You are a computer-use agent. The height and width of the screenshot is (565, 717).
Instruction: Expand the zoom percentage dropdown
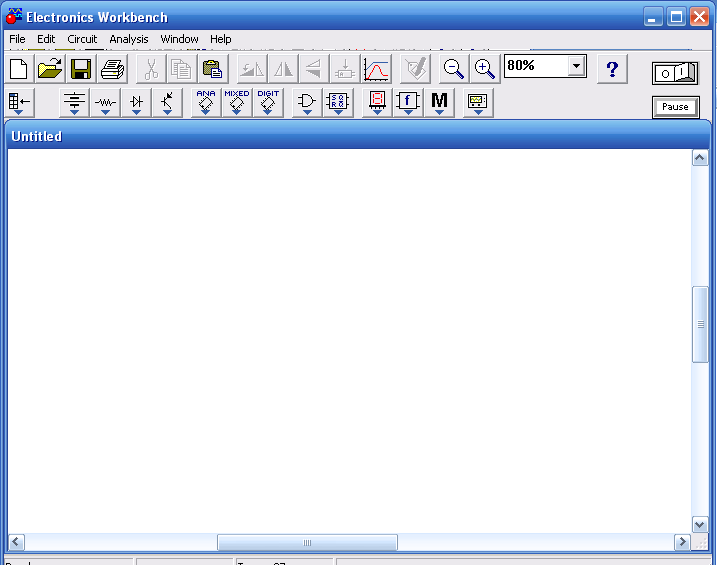[577, 66]
